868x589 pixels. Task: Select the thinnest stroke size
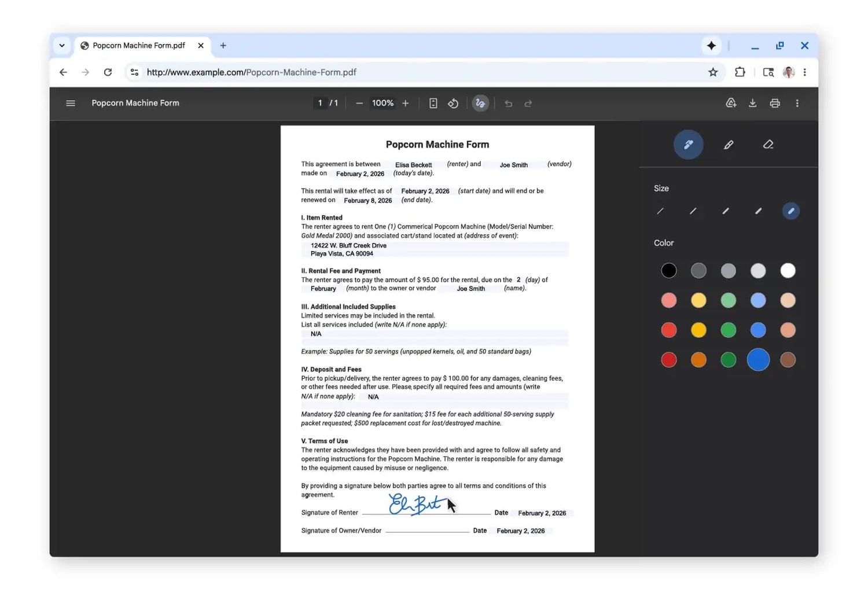pyautogui.click(x=660, y=211)
